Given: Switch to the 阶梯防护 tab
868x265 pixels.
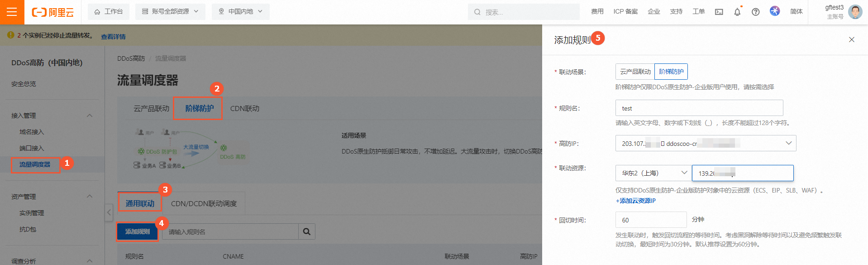Looking at the screenshot, I should (199, 108).
